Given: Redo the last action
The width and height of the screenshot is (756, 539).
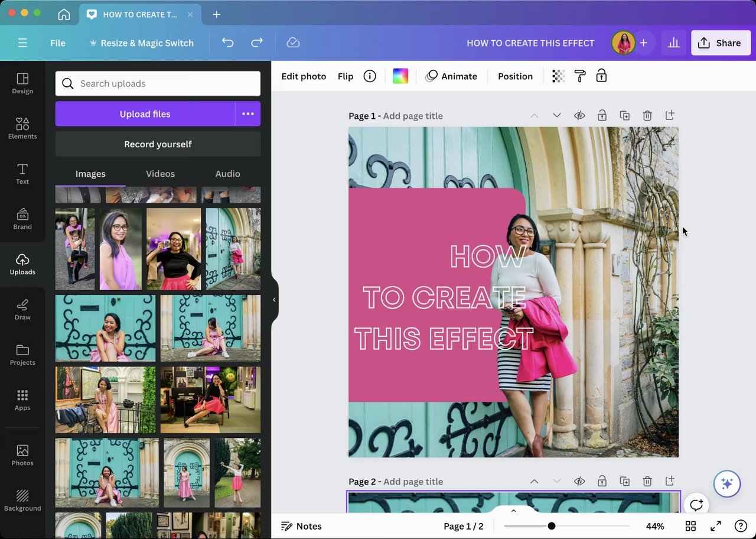Looking at the screenshot, I should [257, 43].
